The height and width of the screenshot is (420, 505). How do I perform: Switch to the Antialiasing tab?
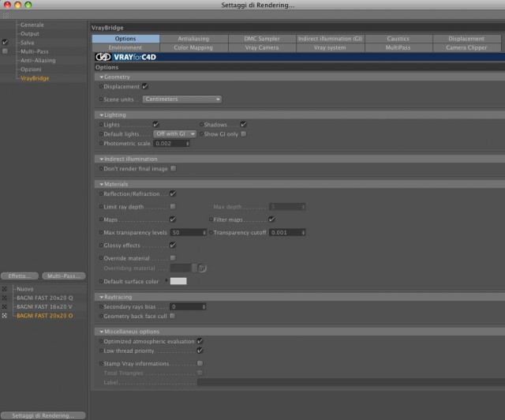[193, 39]
